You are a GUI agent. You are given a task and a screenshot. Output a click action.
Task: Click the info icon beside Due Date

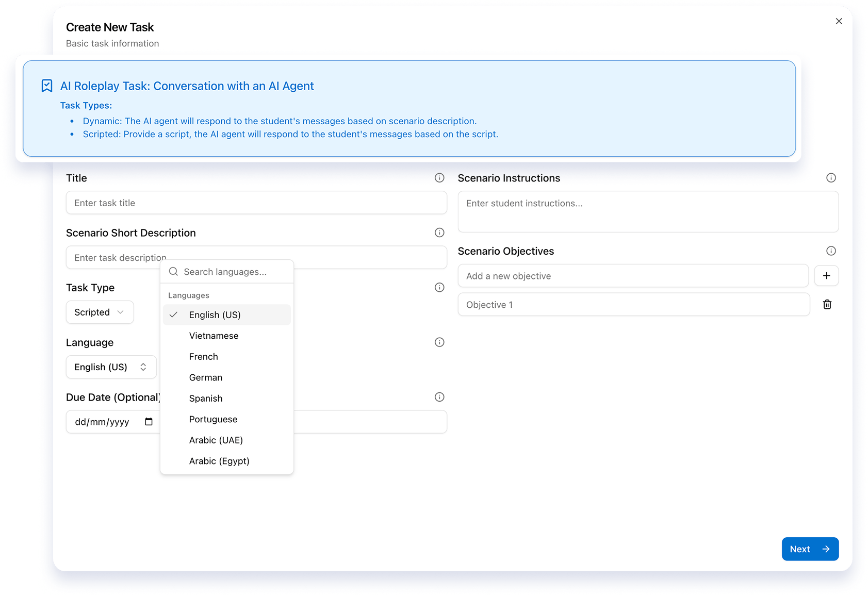pyautogui.click(x=439, y=396)
